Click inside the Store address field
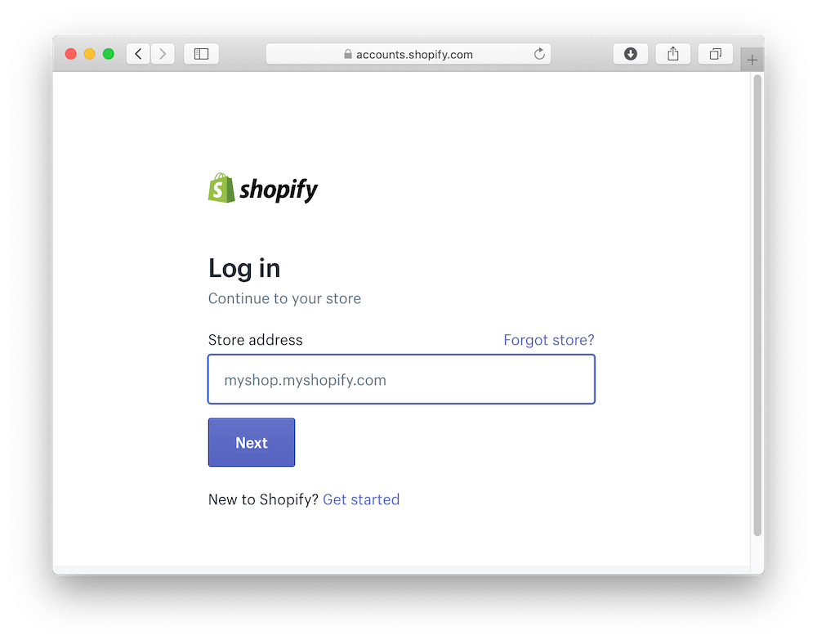This screenshot has width=817, height=644. (x=401, y=379)
